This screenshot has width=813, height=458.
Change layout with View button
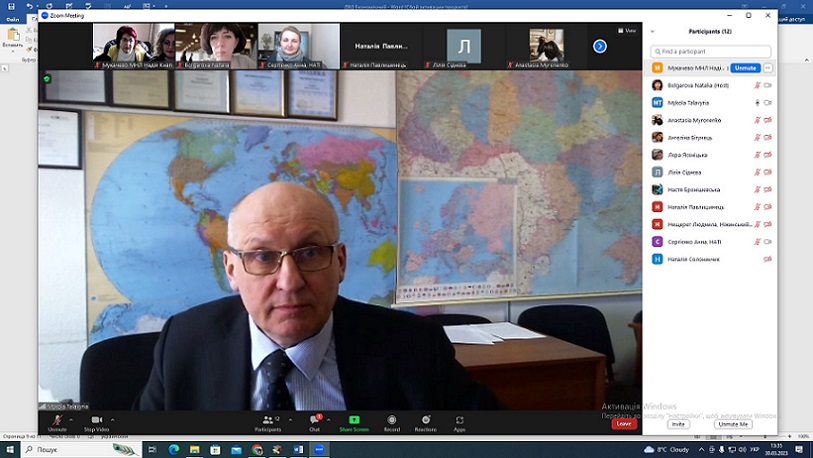pos(627,31)
